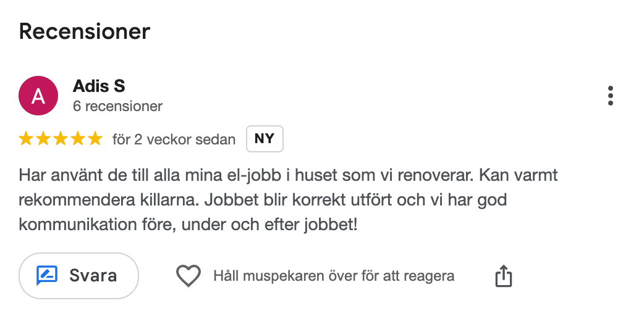Image resolution: width=644 pixels, height=311 pixels.
Task: Click the 'NY' new-review badge
Action: 265,139
